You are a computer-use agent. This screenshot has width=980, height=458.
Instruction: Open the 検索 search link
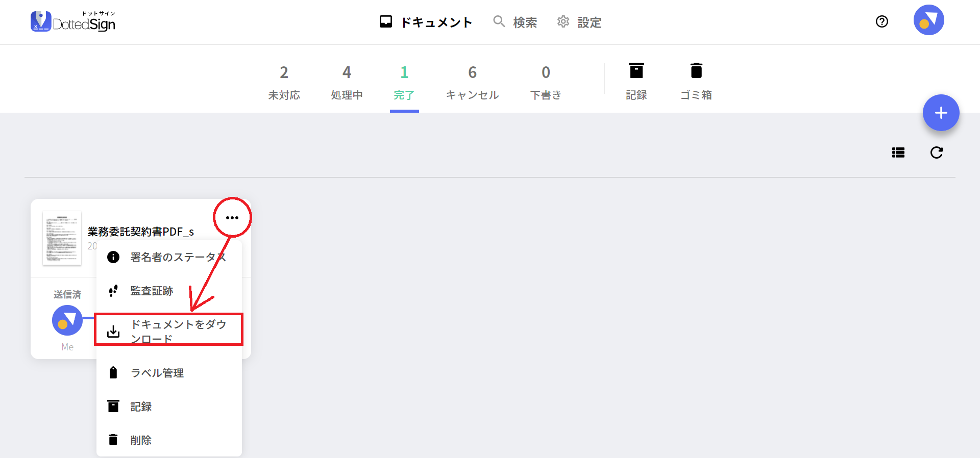[515, 22]
